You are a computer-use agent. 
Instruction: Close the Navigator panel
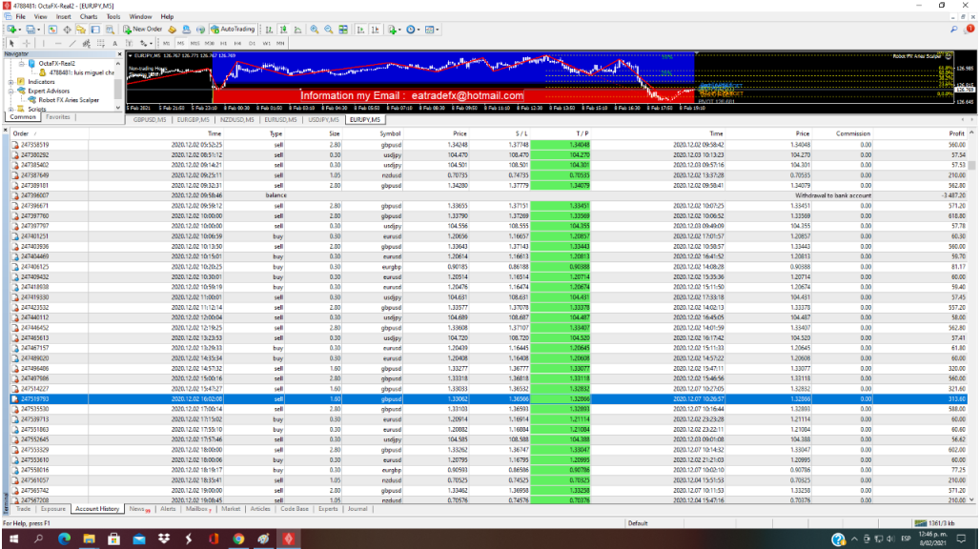pyautogui.click(x=119, y=54)
